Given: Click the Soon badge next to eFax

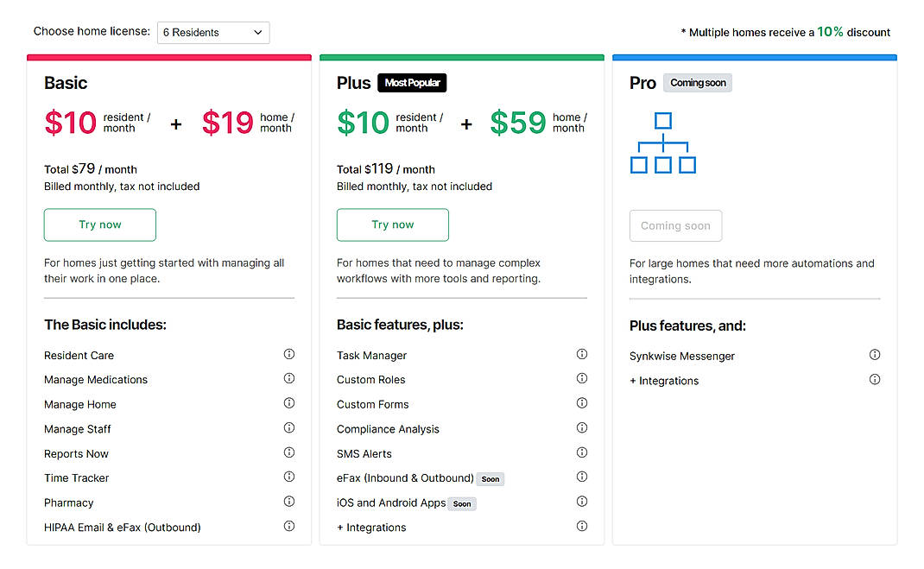Looking at the screenshot, I should coord(490,477).
